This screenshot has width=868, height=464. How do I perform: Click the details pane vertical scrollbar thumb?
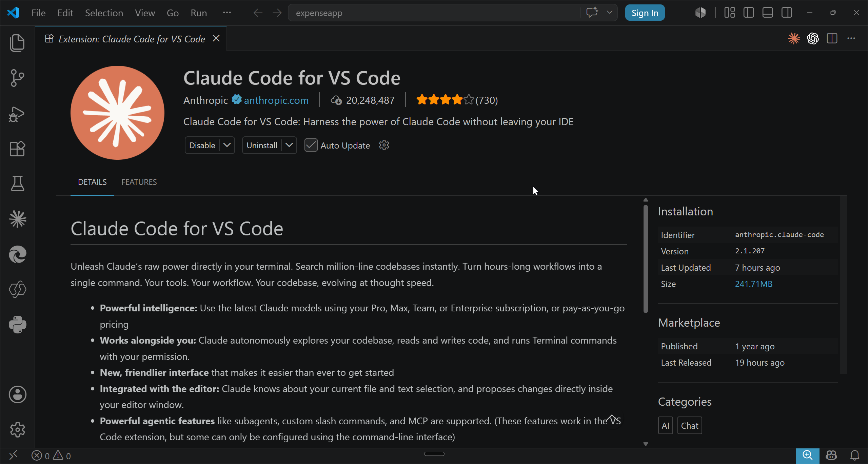(646, 258)
